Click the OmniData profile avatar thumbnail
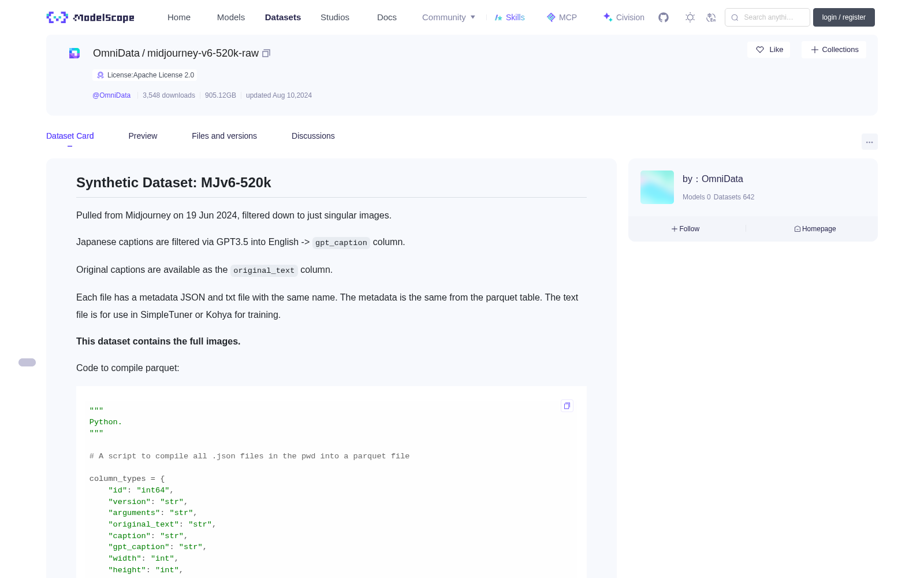 click(x=657, y=187)
